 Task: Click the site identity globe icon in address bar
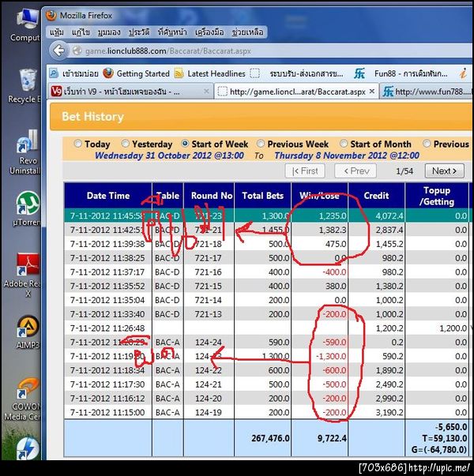click(x=77, y=51)
